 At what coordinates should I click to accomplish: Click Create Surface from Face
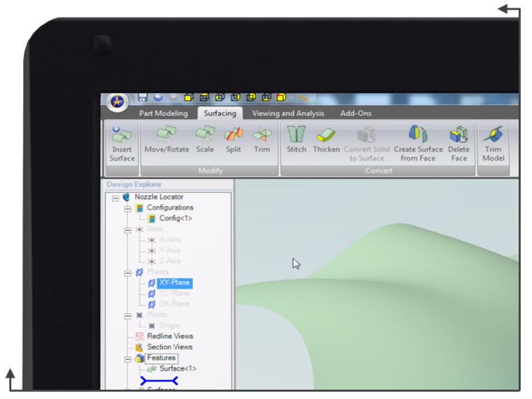pyautogui.click(x=418, y=144)
